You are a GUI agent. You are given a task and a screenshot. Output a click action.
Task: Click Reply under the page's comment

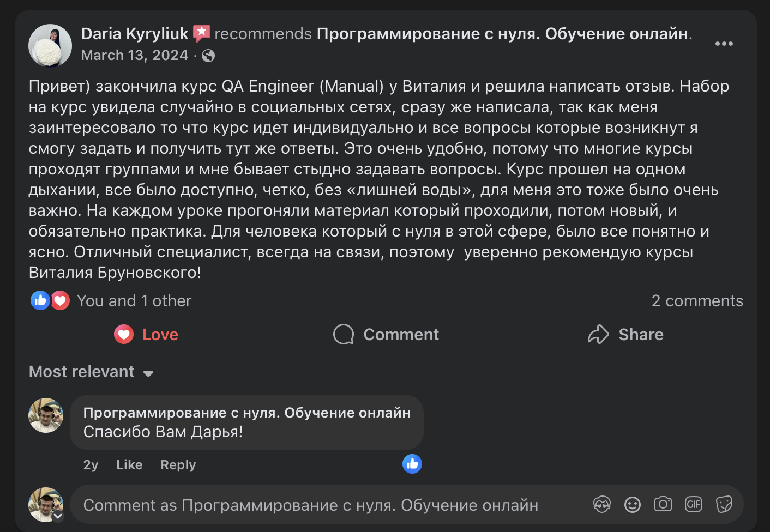[x=177, y=464]
